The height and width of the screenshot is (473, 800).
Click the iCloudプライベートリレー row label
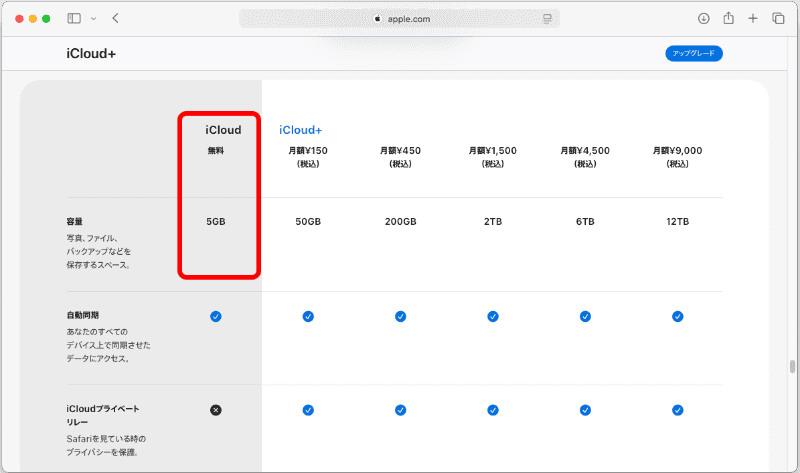[x=103, y=415]
